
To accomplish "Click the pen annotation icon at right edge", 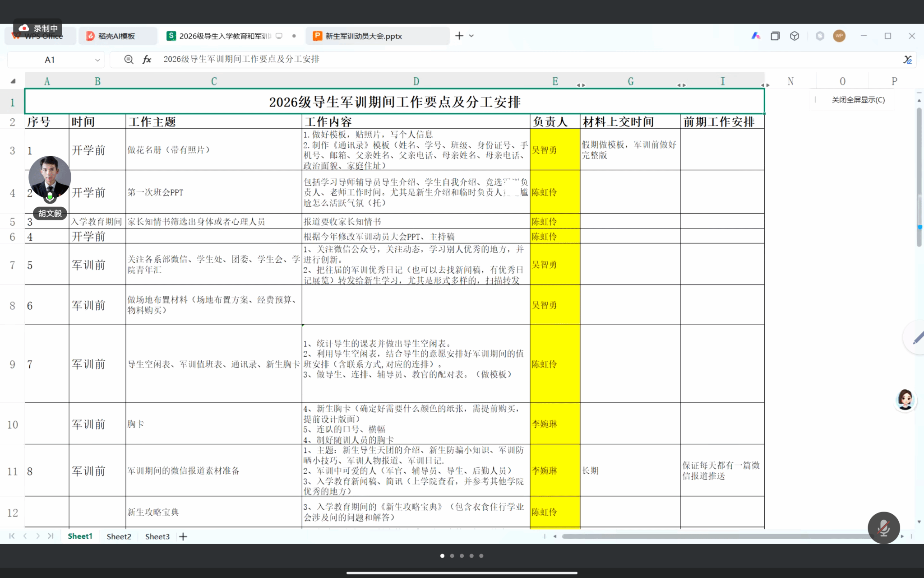I will 917,338.
